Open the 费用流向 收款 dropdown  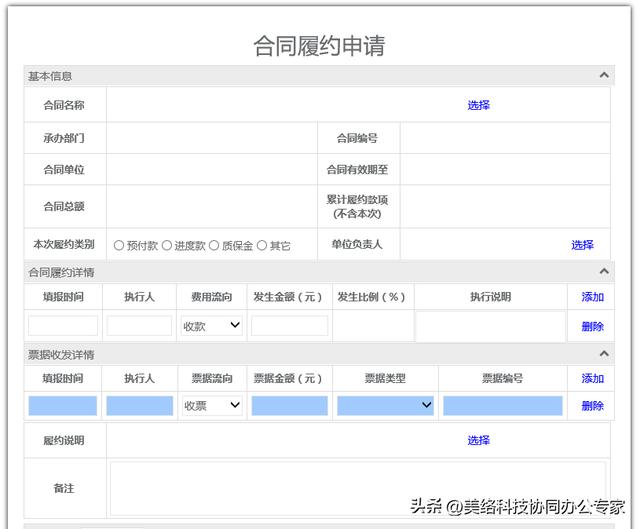(212, 326)
